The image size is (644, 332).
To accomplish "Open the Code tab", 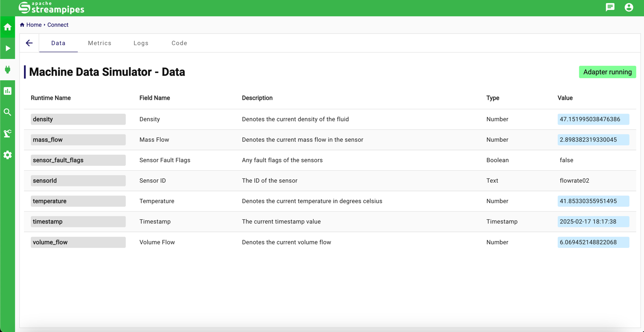I will tap(179, 43).
